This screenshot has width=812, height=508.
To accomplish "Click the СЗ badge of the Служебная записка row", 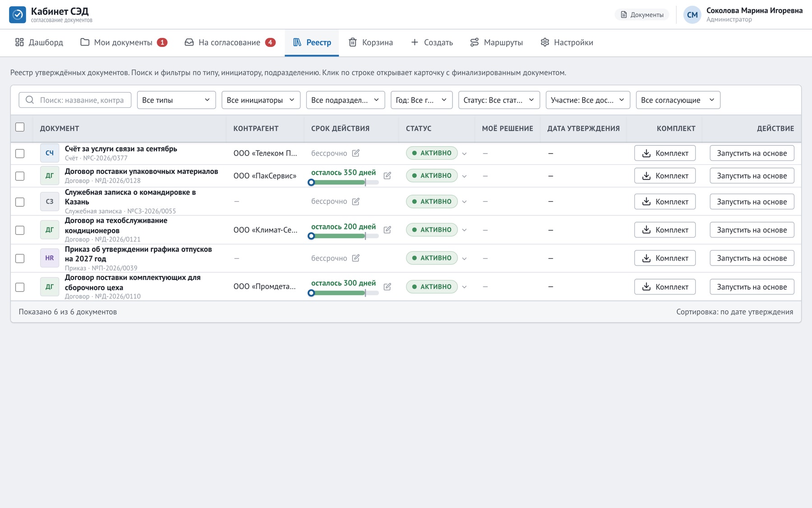I will point(50,201).
